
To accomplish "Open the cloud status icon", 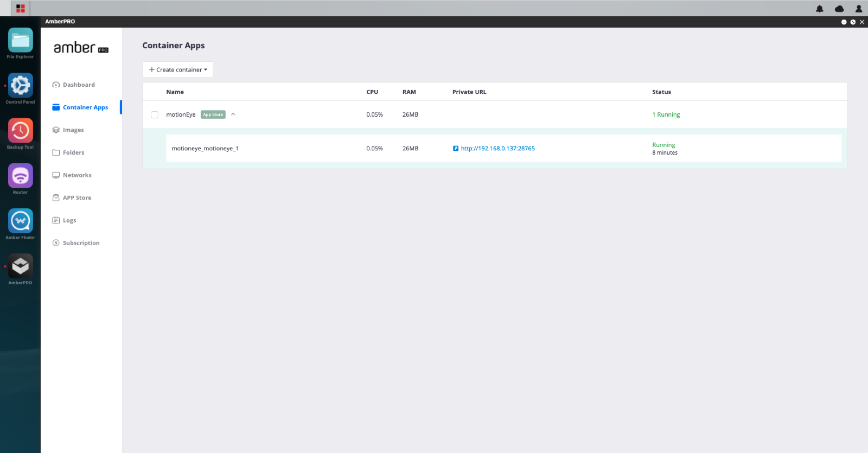I will (x=839, y=9).
